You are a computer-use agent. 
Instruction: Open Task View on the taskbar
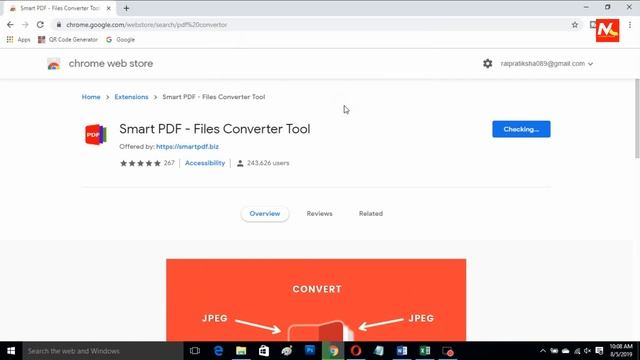pos(195,351)
